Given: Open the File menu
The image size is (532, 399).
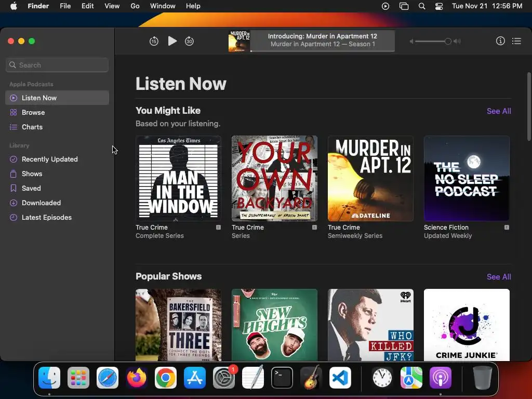Looking at the screenshot, I should (65, 6).
